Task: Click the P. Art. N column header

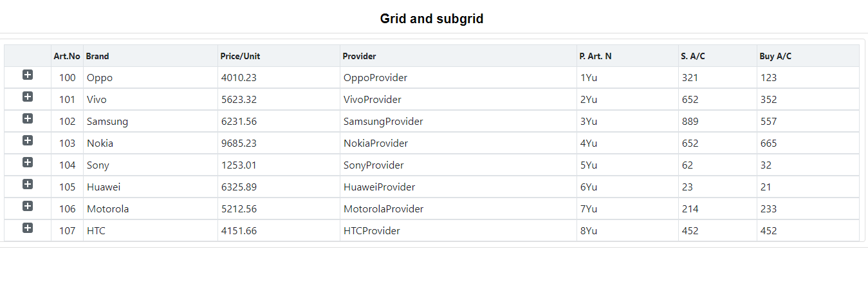Action: pos(595,56)
